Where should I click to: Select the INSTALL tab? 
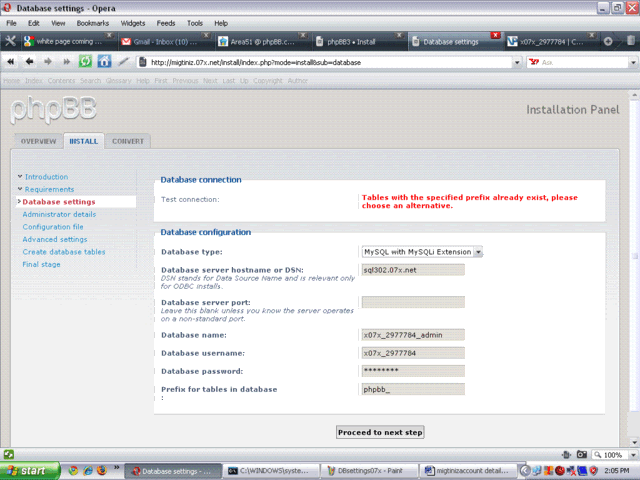point(84,141)
